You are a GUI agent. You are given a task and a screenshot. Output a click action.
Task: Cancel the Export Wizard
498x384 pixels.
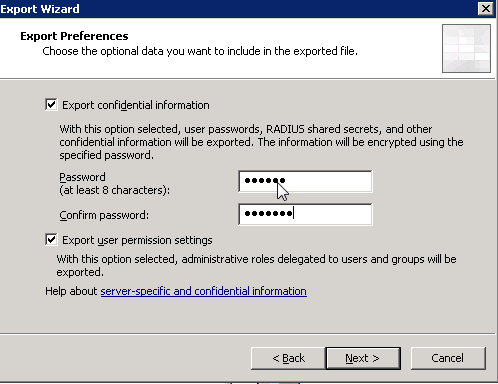[x=448, y=358]
